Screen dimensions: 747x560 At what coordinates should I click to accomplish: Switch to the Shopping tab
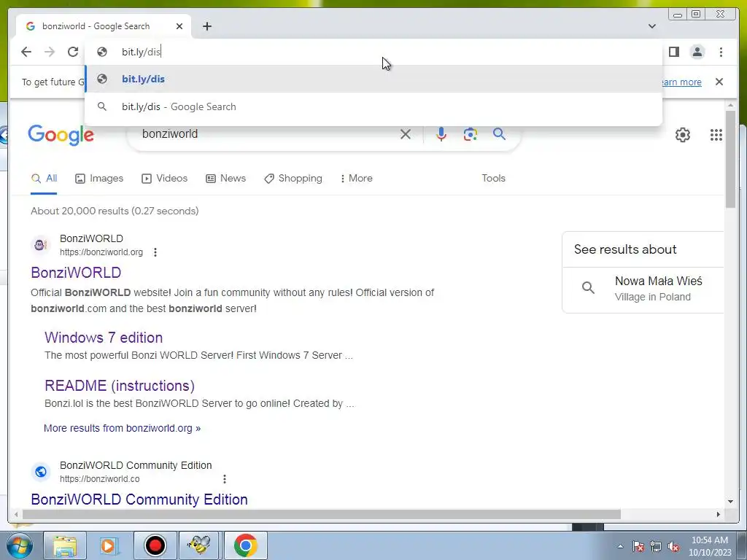click(x=293, y=179)
